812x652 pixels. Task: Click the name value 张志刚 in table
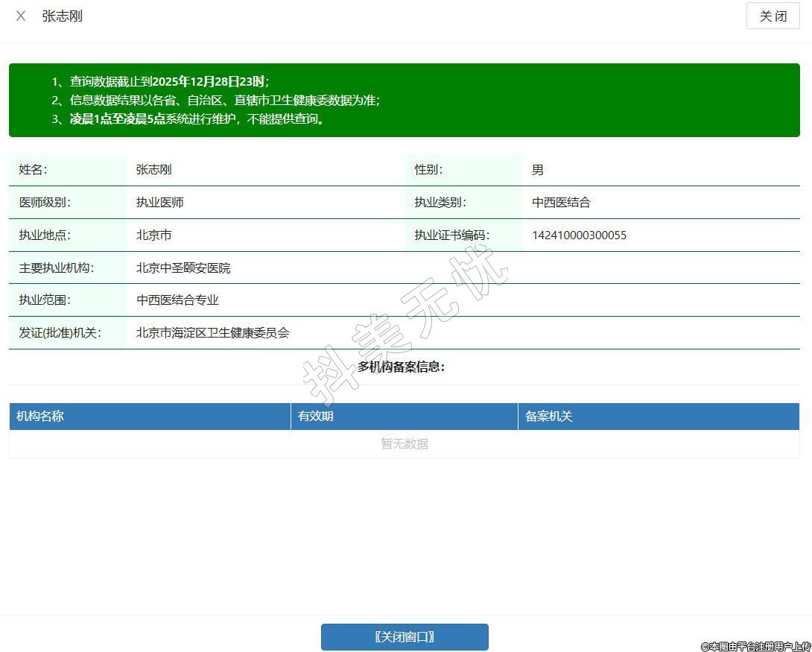pyautogui.click(x=153, y=170)
